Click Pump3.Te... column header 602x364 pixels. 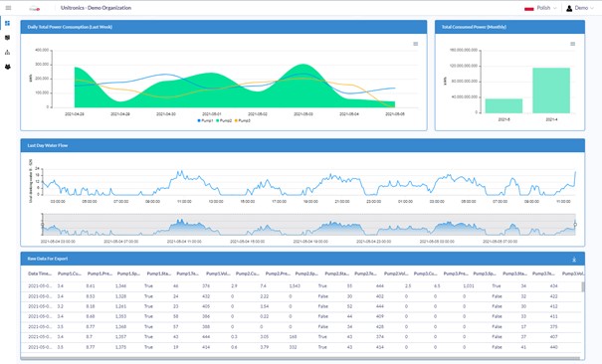point(544,273)
